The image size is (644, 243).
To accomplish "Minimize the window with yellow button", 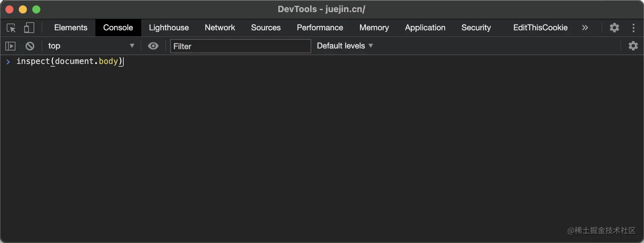I will (x=23, y=9).
